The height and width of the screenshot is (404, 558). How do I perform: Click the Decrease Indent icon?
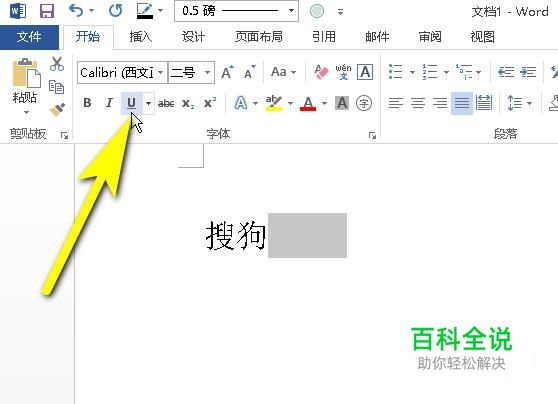[506, 72]
